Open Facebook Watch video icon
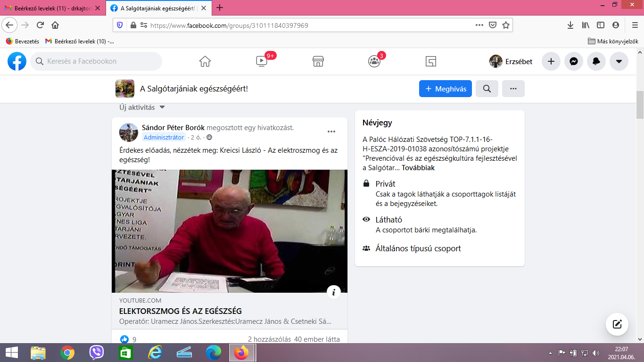Viewport: 644px width, 362px height. pyautogui.click(x=262, y=61)
